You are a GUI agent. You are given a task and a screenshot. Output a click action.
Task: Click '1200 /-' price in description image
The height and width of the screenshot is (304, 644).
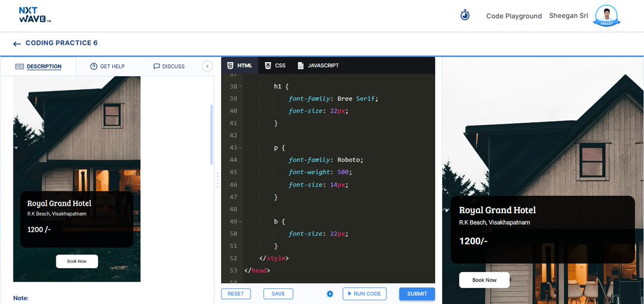(39, 229)
